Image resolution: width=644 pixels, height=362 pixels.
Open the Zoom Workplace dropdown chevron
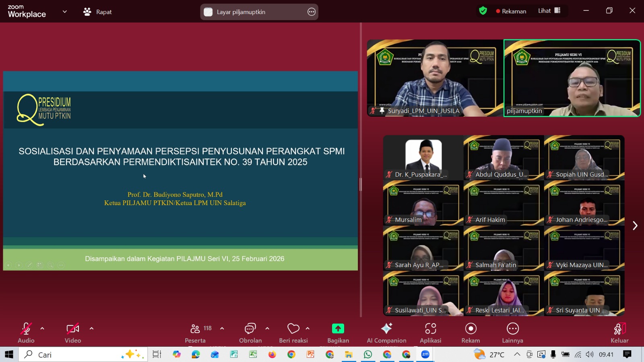(x=65, y=12)
